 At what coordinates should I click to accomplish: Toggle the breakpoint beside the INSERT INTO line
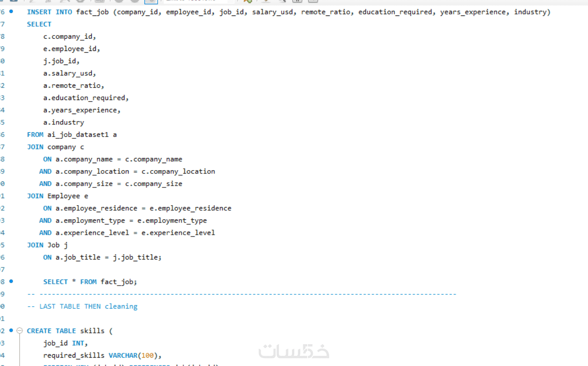11,12
